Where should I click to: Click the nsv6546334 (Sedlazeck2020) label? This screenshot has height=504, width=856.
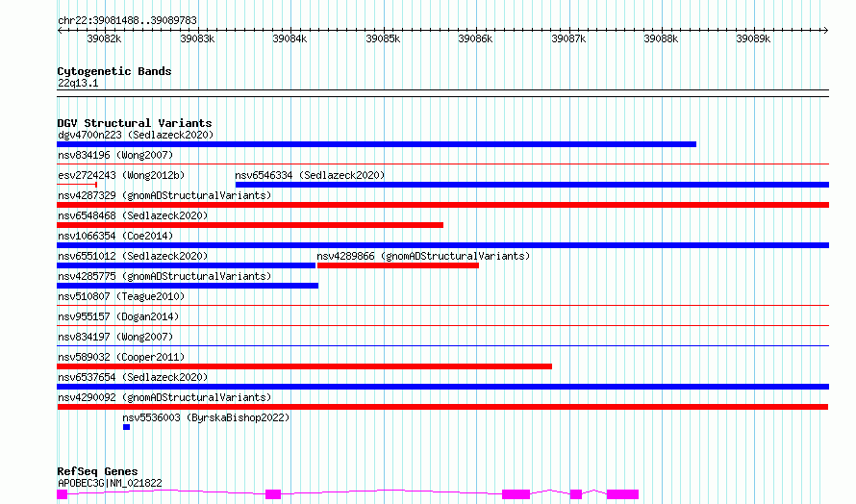coord(310,175)
